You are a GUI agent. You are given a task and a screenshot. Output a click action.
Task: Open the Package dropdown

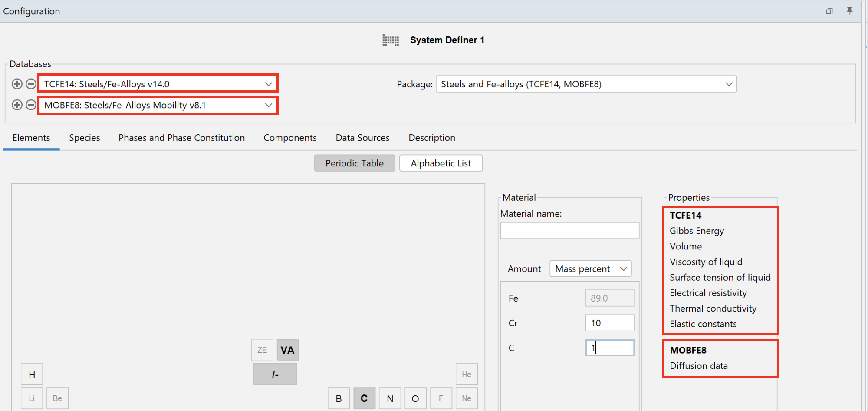[x=729, y=84]
